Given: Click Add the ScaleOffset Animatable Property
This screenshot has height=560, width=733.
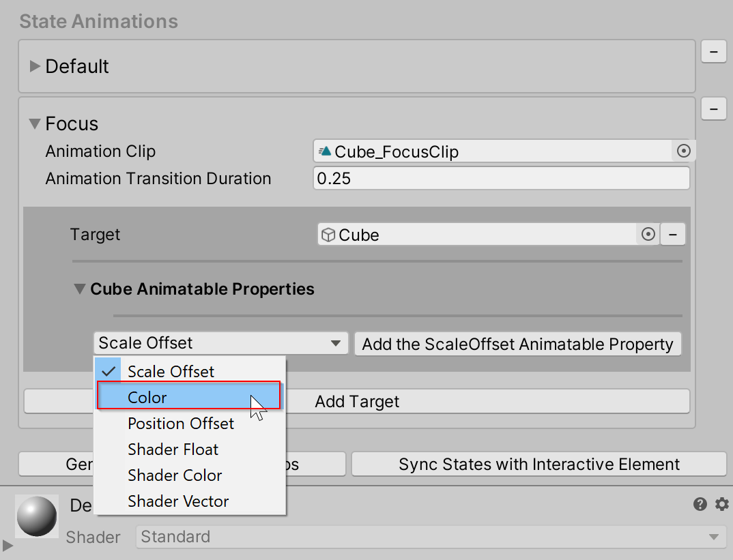Looking at the screenshot, I should click(518, 344).
